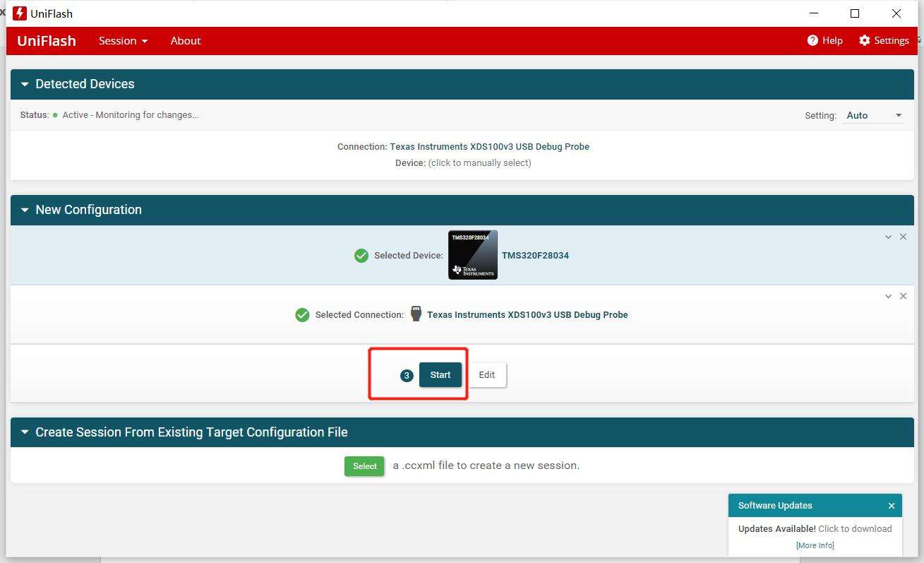Remove the selected device with X
The height and width of the screenshot is (563, 924).
tap(903, 237)
